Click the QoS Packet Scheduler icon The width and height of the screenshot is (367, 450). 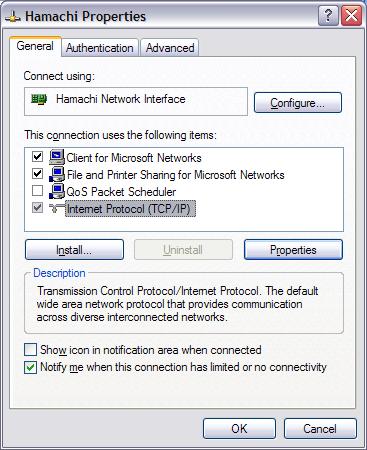[57, 191]
